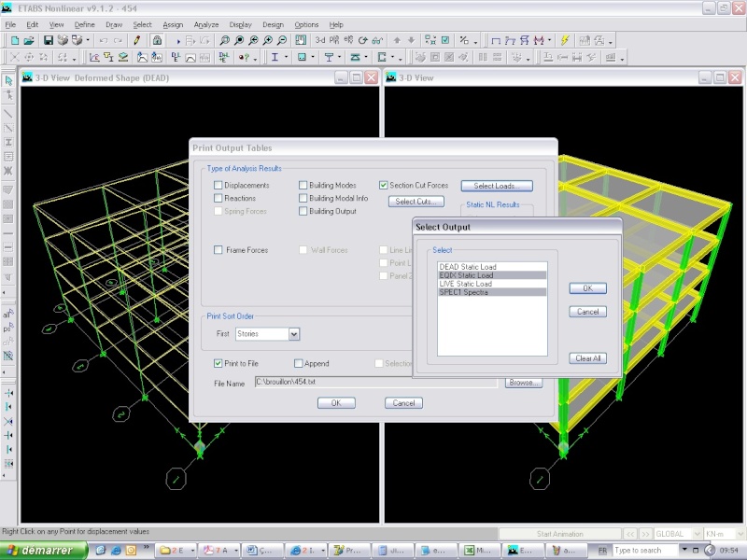747x560 pixels.
Task: Open the File menu
Action: [x=10, y=25]
